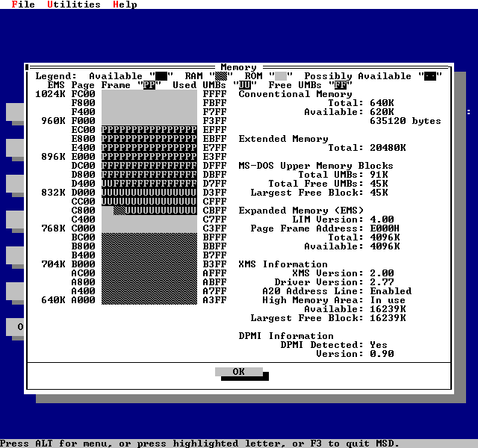478x448 pixels.
Task: Click the page frame row at EC00
Action: (x=149, y=129)
